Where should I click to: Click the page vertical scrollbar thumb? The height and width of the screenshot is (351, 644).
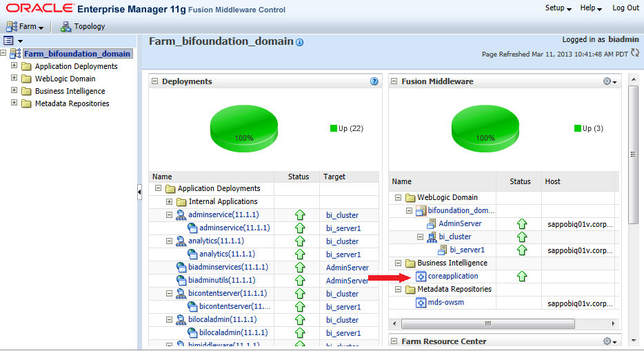tap(633, 154)
